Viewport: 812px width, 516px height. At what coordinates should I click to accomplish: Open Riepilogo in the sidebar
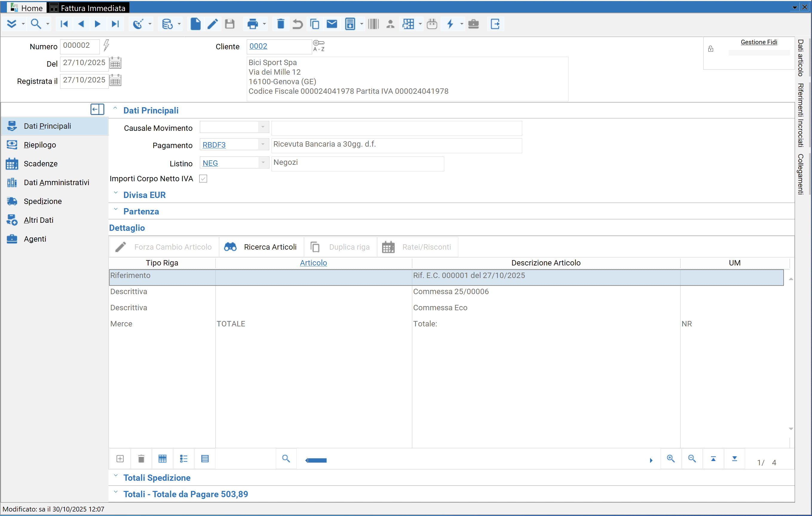tap(40, 145)
